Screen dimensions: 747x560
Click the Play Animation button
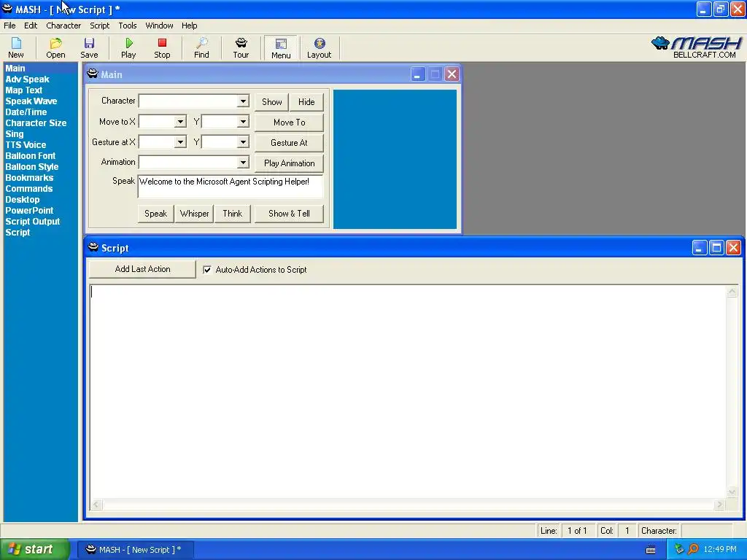289,163
